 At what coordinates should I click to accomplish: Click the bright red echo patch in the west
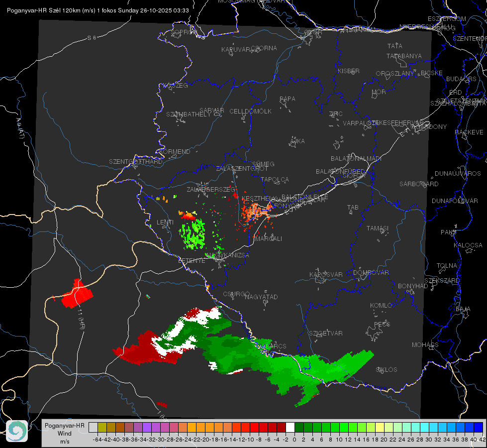(77, 294)
